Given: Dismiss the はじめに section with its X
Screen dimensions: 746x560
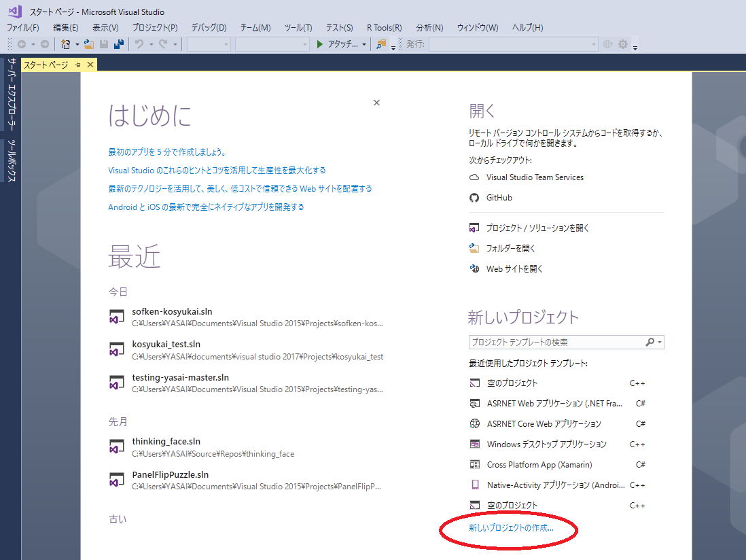Looking at the screenshot, I should [377, 103].
